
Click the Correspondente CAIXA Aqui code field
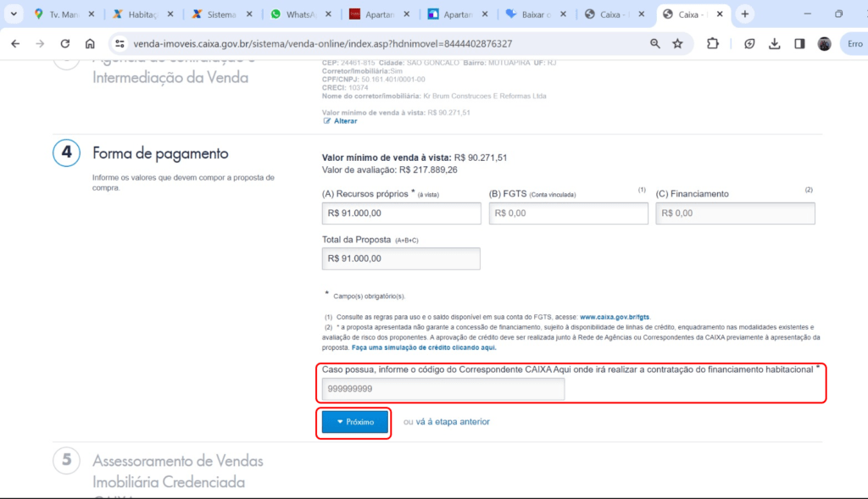pyautogui.click(x=443, y=389)
